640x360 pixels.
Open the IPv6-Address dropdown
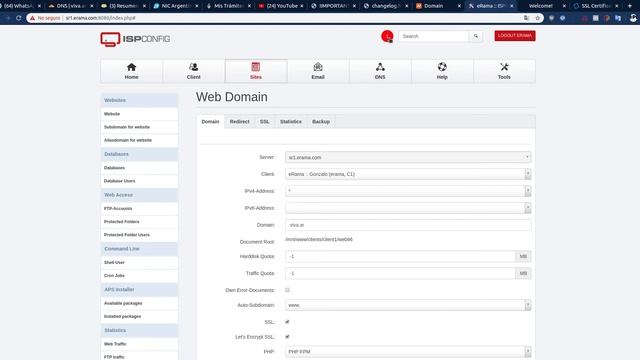408,208
